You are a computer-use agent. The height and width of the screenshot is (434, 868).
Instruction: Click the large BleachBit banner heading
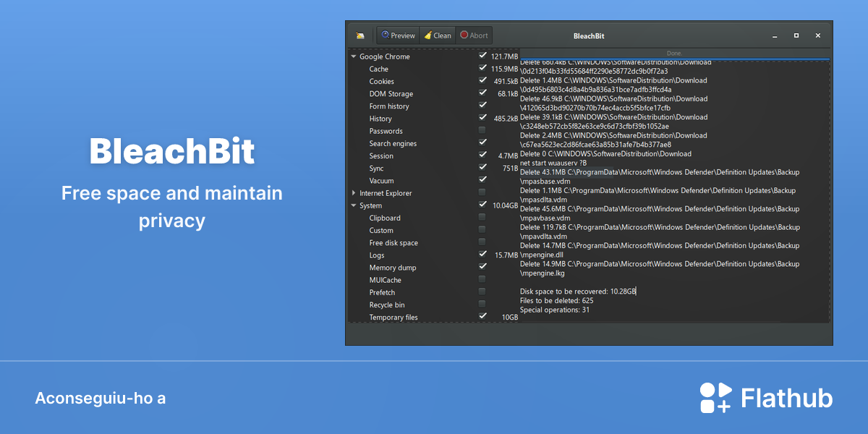coord(172,152)
